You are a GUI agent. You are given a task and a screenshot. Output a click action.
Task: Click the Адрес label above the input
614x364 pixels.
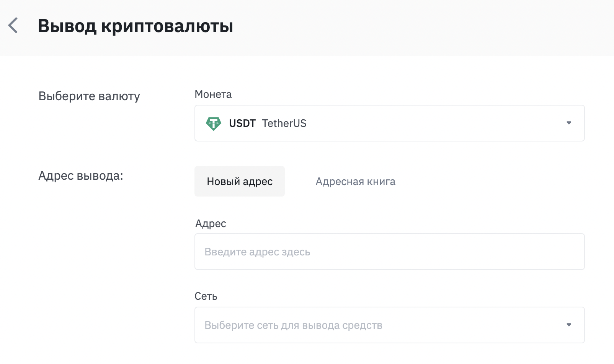point(211,224)
